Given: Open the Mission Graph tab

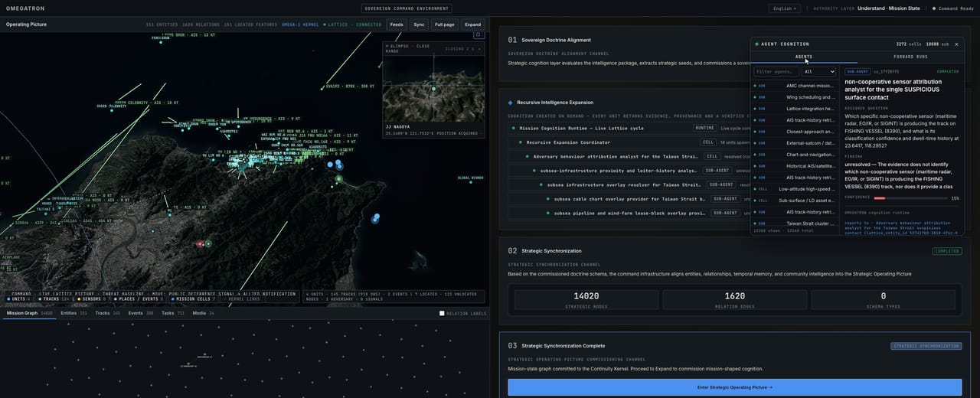Looking at the screenshot, I should tap(29, 313).
